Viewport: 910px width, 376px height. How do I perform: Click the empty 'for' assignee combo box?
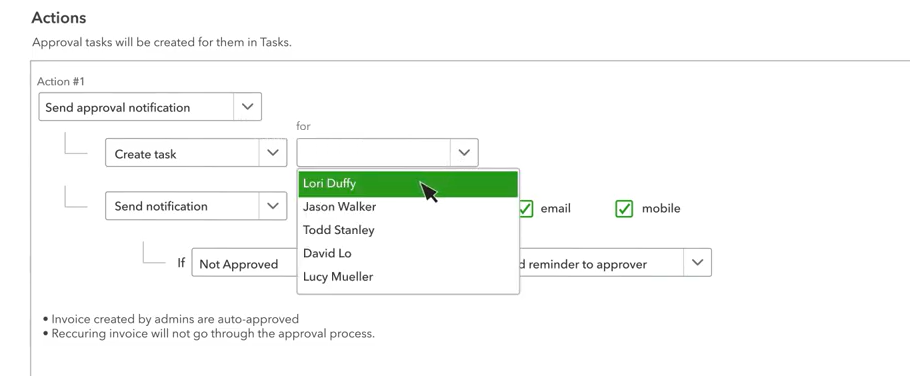(387, 153)
